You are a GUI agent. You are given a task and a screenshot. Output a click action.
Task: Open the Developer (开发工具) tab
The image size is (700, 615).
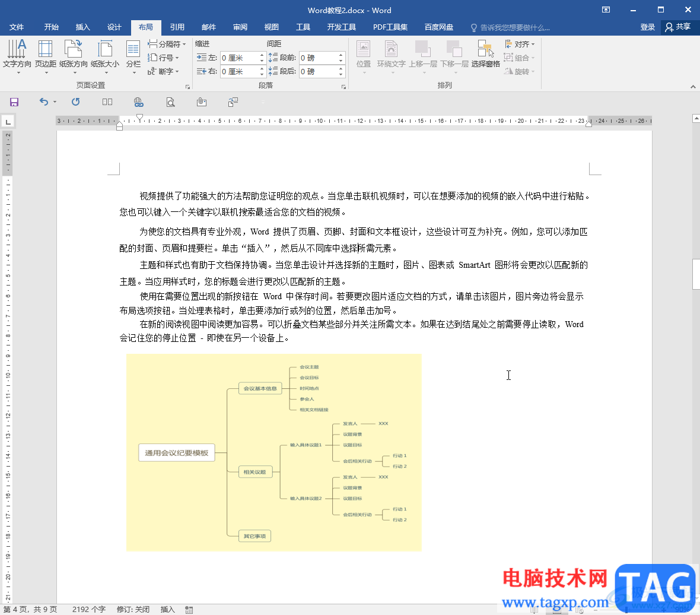pos(342,27)
